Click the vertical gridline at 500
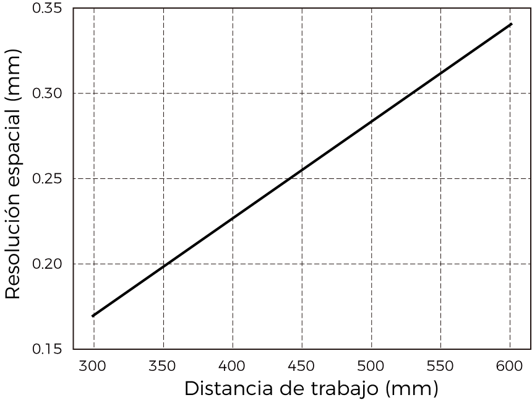This screenshot has width=532, height=400. click(372, 186)
